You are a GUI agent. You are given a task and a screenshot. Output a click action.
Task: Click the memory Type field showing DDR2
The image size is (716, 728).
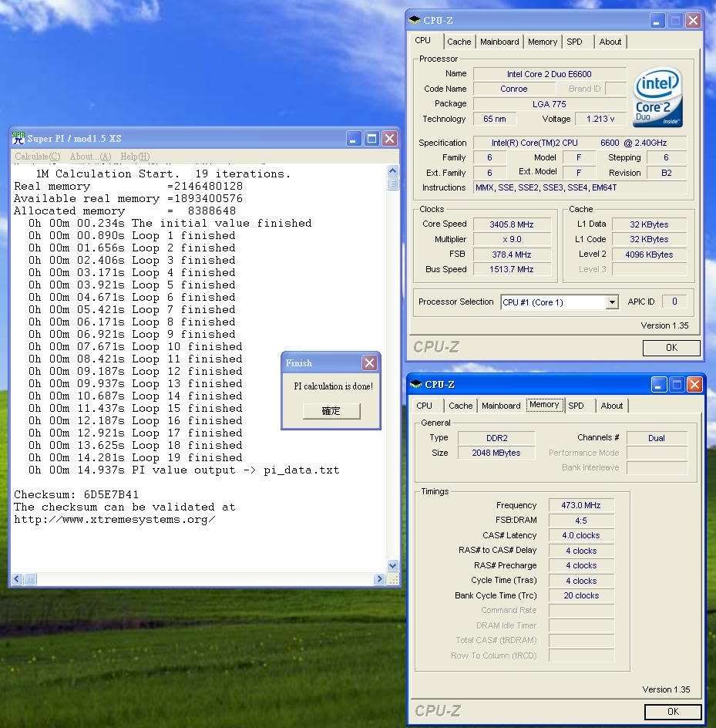(496, 438)
